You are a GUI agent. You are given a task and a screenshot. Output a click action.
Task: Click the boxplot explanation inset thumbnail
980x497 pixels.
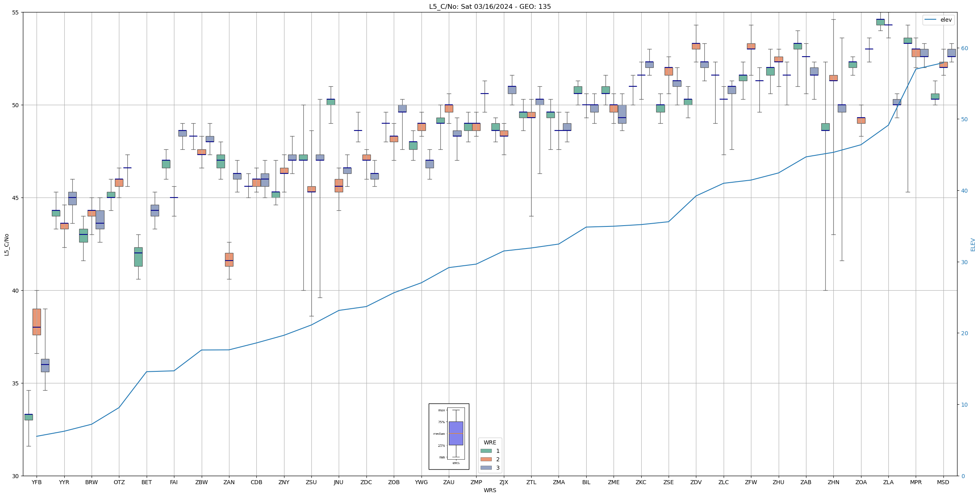[449, 436]
